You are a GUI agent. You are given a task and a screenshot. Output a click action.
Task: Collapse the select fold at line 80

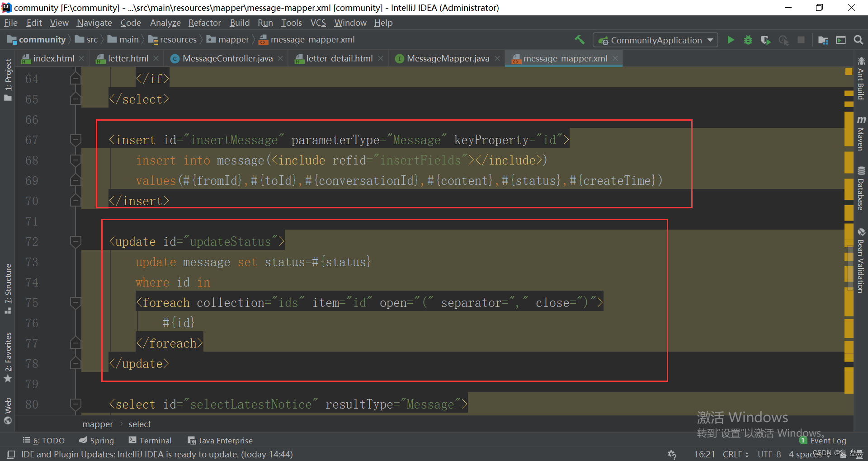tap(75, 404)
